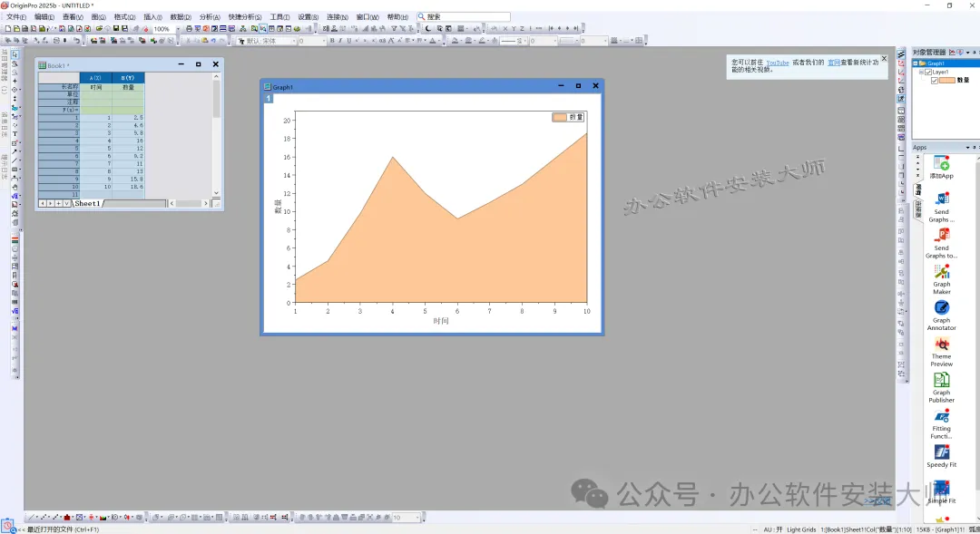Click the Sheet1 tab in Book1
This screenshot has width=980, height=534.
87,204
